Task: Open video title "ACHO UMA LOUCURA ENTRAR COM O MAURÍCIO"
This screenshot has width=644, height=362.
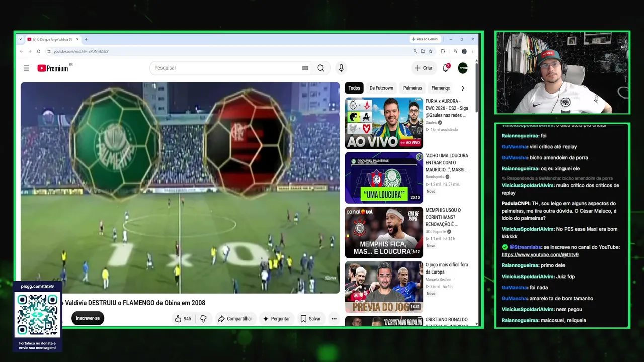Action: [447, 163]
